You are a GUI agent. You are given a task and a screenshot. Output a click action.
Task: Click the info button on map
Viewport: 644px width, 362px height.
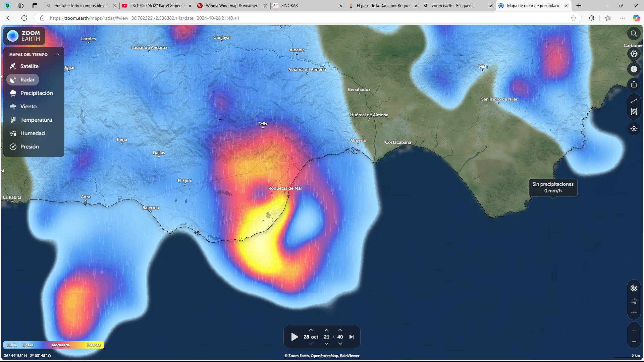(x=634, y=69)
